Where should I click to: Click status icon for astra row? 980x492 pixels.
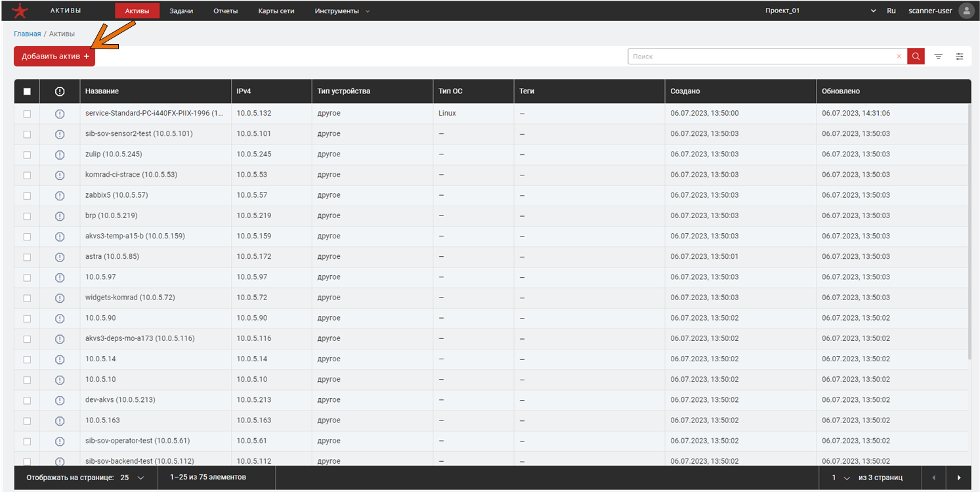coord(60,257)
